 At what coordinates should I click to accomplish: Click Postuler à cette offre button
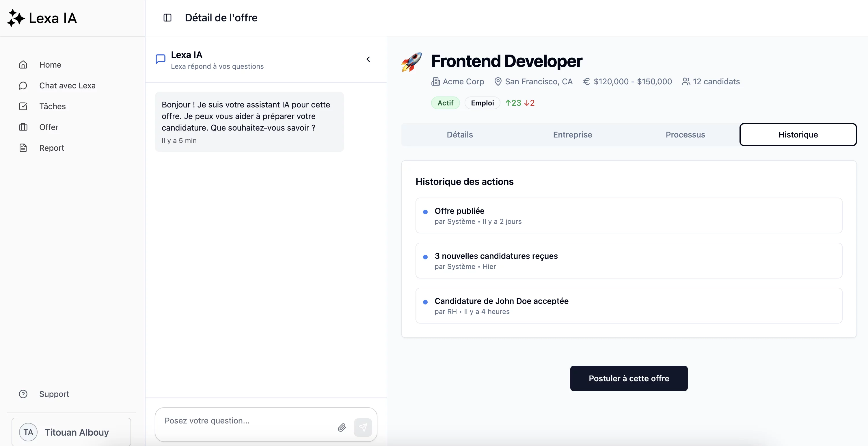point(629,379)
